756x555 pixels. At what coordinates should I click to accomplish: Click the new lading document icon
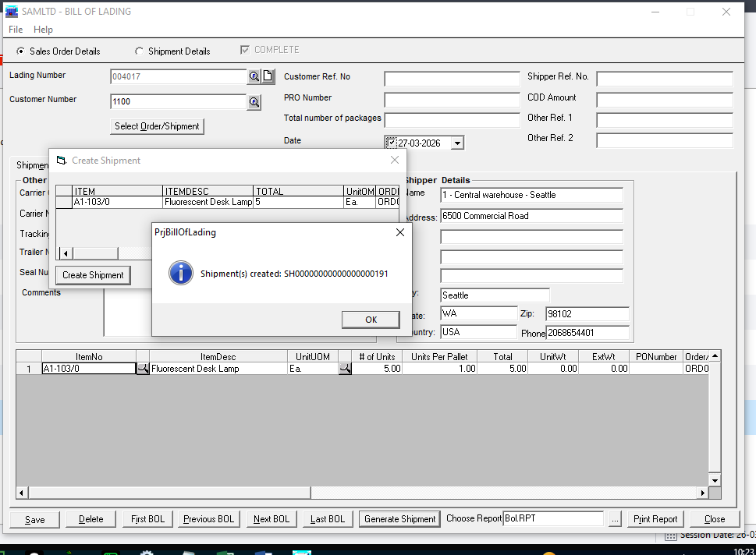point(268,76)
